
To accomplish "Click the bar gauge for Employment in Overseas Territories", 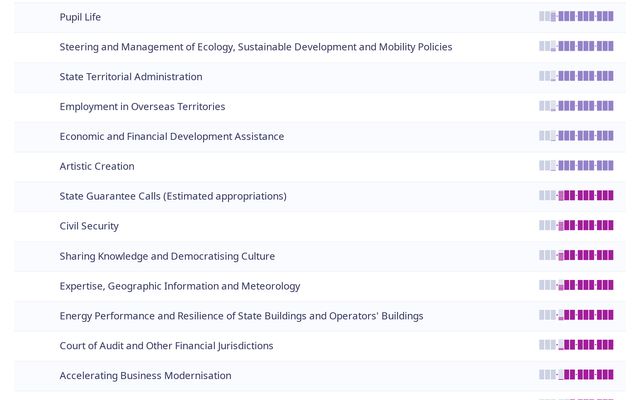I will pyautogui.click(x=576, y=107).
